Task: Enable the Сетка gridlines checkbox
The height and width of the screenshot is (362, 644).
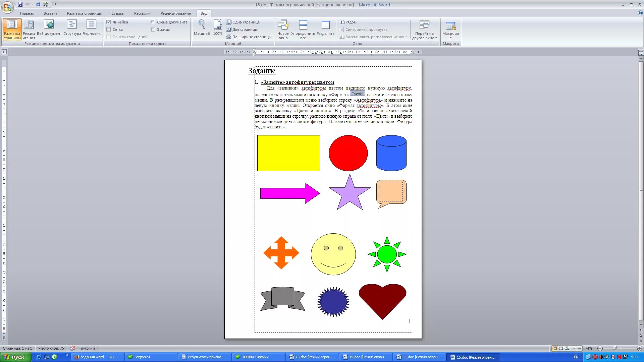Action: point(109,29)
